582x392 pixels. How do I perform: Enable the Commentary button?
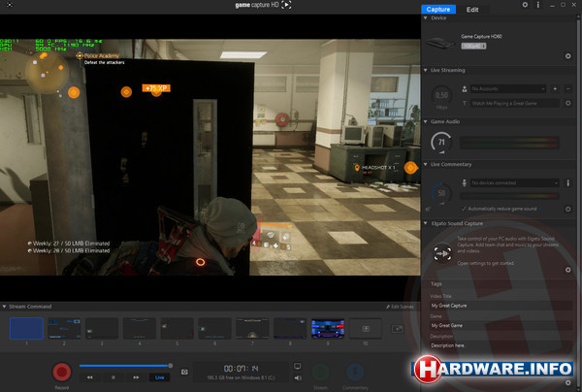[355, 372]
